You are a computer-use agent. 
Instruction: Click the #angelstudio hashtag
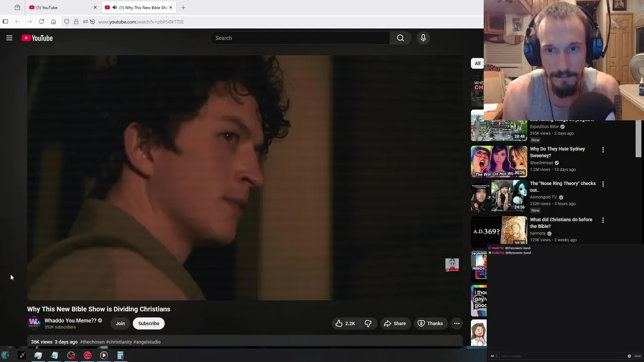point(147,342)
